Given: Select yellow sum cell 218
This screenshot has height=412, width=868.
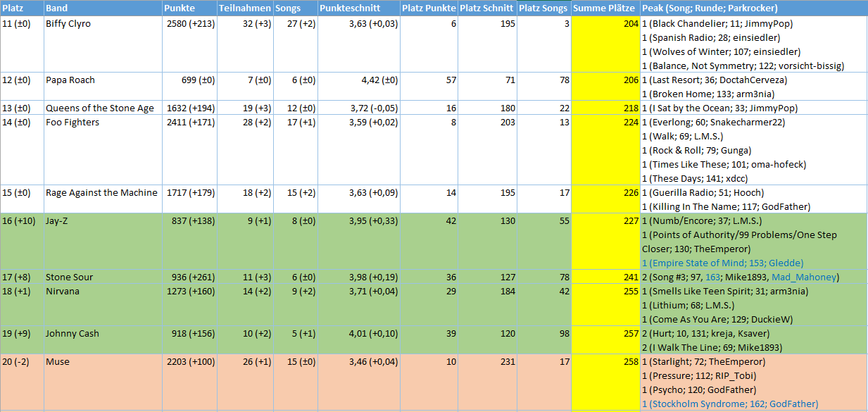Looking at the screenshot, I should pyautogui.click(x=605, y=108).
